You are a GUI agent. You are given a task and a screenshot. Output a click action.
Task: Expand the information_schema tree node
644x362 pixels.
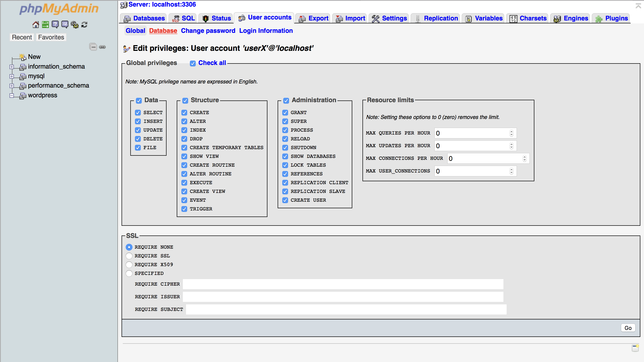[x=11, y=67]
